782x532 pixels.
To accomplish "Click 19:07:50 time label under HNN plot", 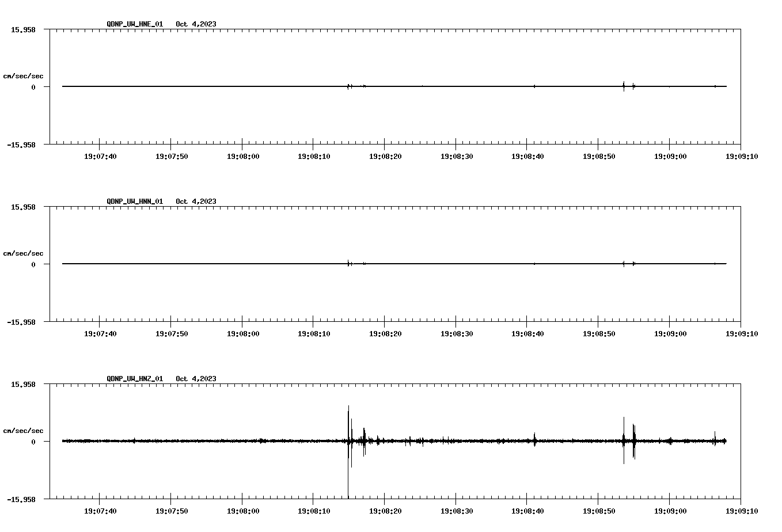I will tap(172, 333).
